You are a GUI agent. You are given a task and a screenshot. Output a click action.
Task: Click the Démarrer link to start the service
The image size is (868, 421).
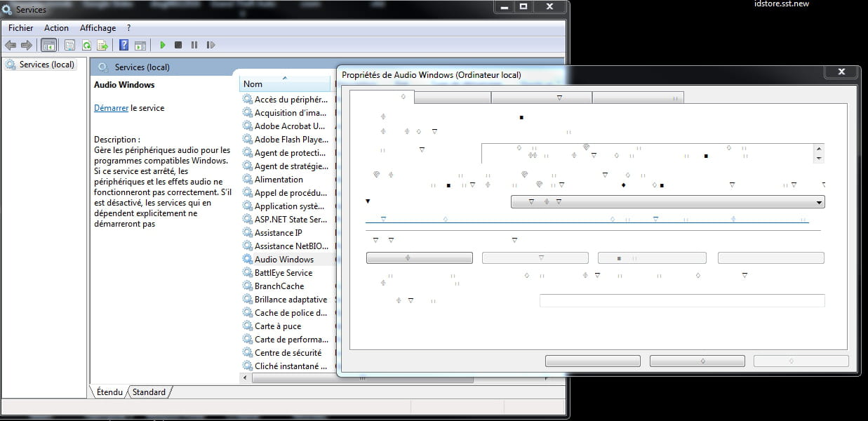[x=111, y=108]
